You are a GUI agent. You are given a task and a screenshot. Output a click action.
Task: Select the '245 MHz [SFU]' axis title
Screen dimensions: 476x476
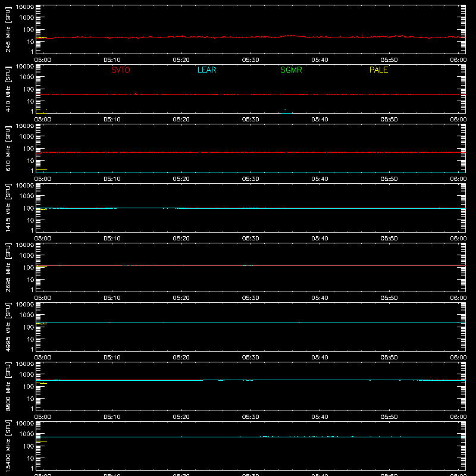pyautogui.click(x=8, y=30)
